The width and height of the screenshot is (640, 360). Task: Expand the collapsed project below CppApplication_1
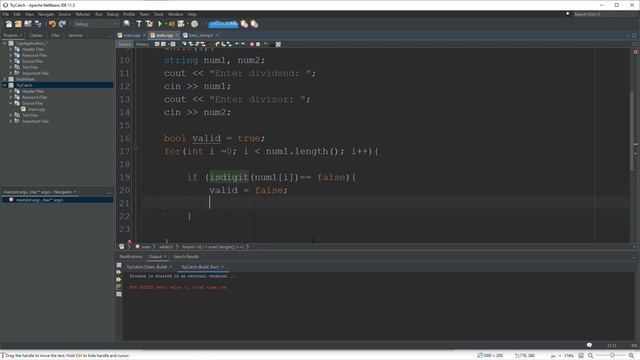pos(4,79)
